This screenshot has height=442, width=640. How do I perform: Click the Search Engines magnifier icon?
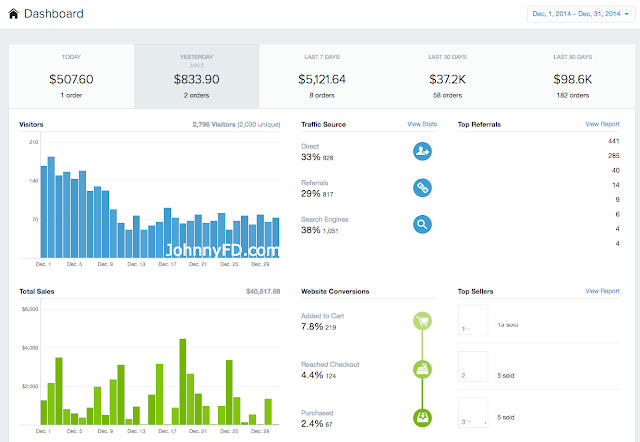click(422, 224)
